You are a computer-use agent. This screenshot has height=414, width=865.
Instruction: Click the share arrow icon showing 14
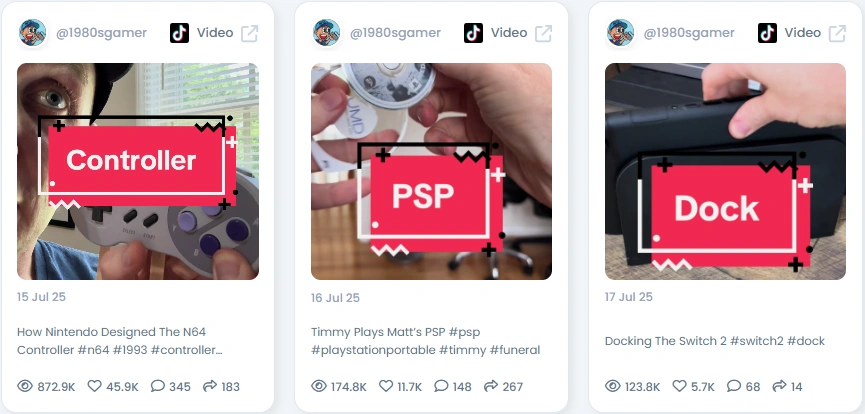pos(779,386)
